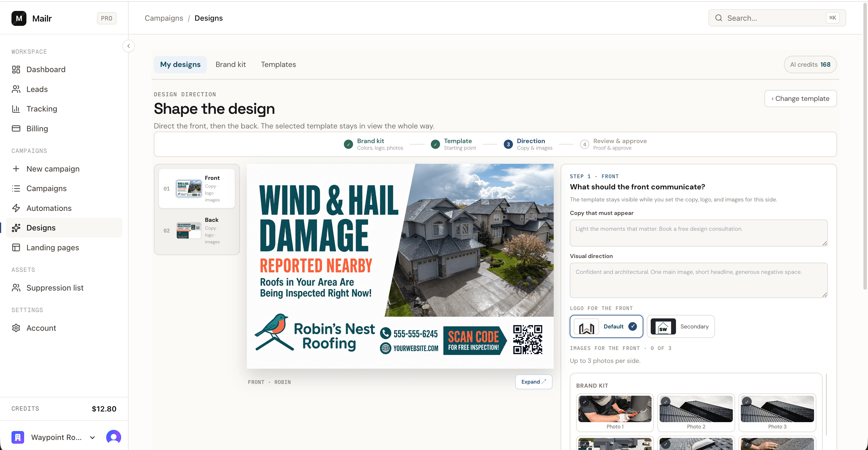Select Brand kit Photo 3 thumbnail

click(777, 413)
